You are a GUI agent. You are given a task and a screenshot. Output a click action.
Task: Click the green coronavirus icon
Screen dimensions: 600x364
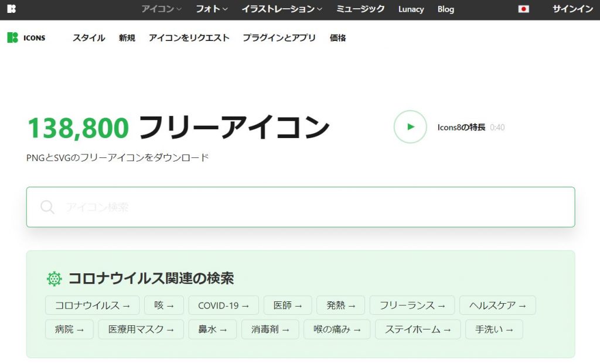(54, 279)
